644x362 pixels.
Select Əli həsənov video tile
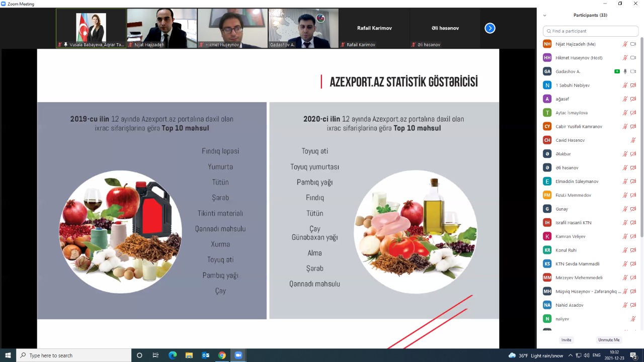pyautogui.click(x=445, y=28)
